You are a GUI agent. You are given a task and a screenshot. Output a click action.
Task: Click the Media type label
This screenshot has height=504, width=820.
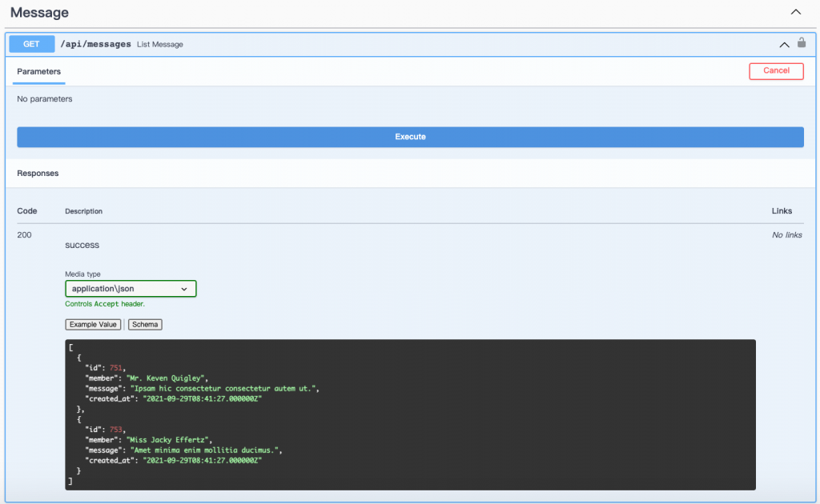pyautogui.click(x=82, y=274)
